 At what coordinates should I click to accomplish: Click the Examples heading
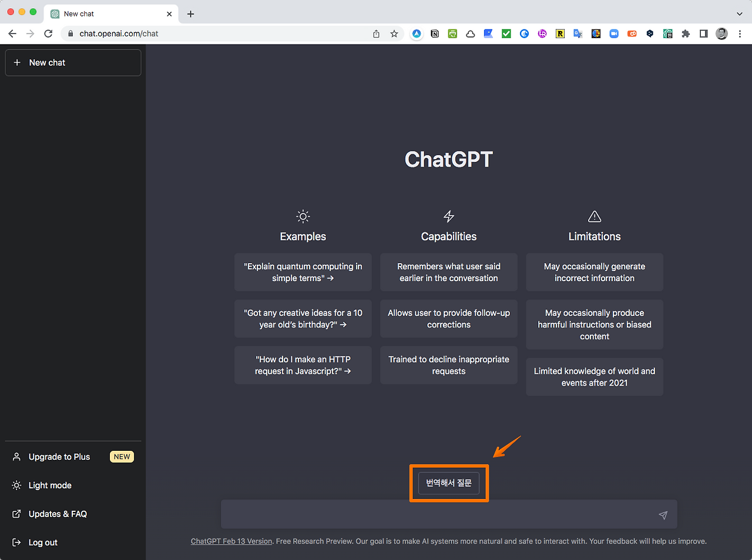[303, 237]
